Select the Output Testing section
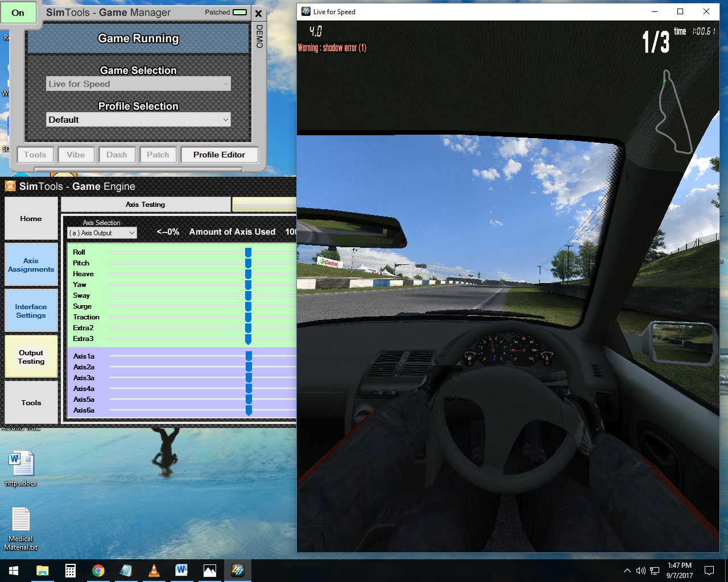 pos(31,357)
